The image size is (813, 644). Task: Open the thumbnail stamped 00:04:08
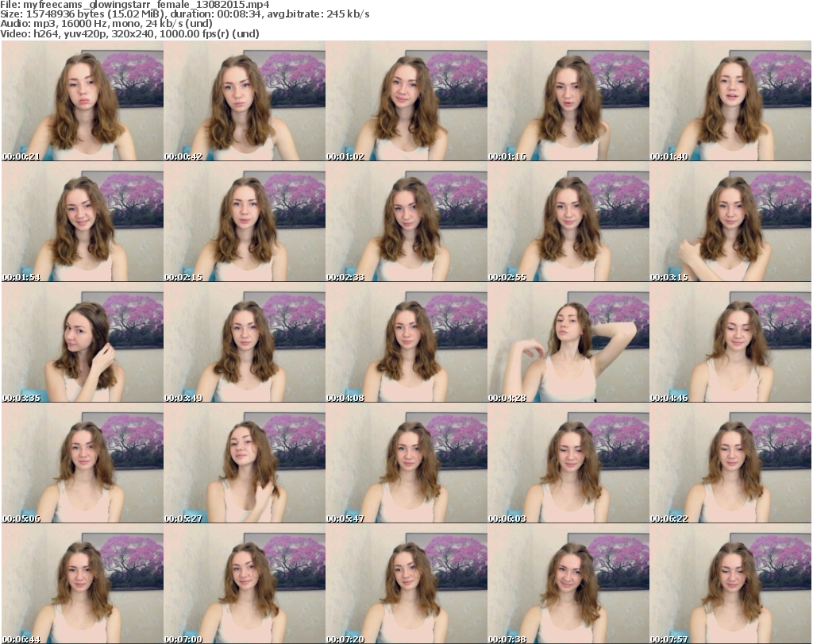coord(406,342)
